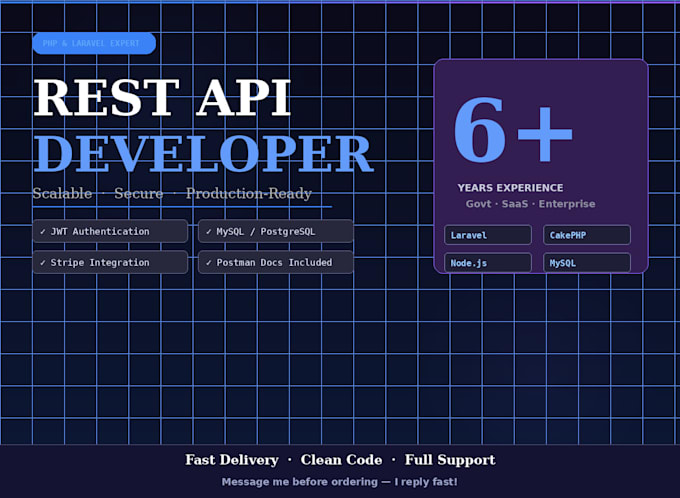
Task: Click the REST API headline
Action: click(x=162, y=98)
